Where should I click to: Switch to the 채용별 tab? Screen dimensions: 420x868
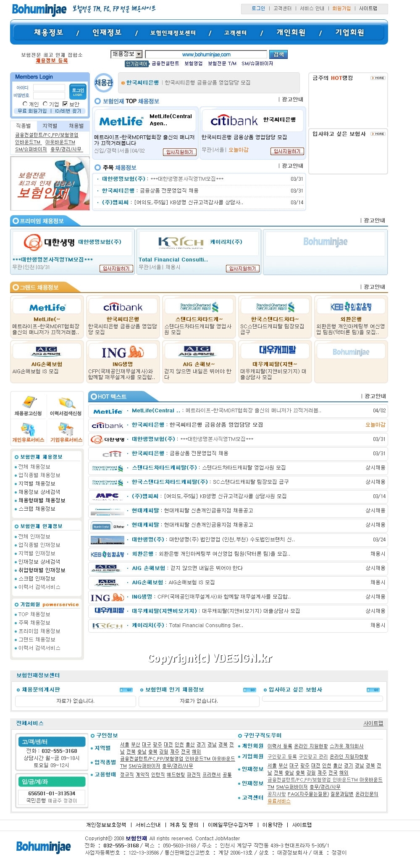(76, 126)
